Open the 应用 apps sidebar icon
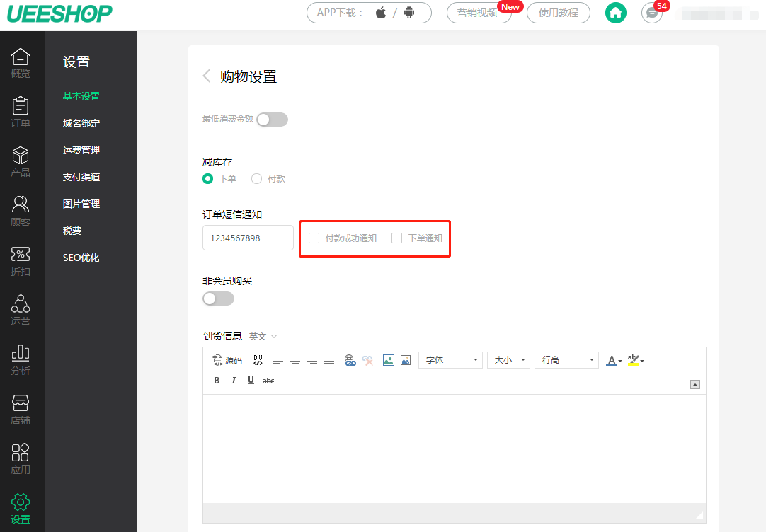 [21, 459]
